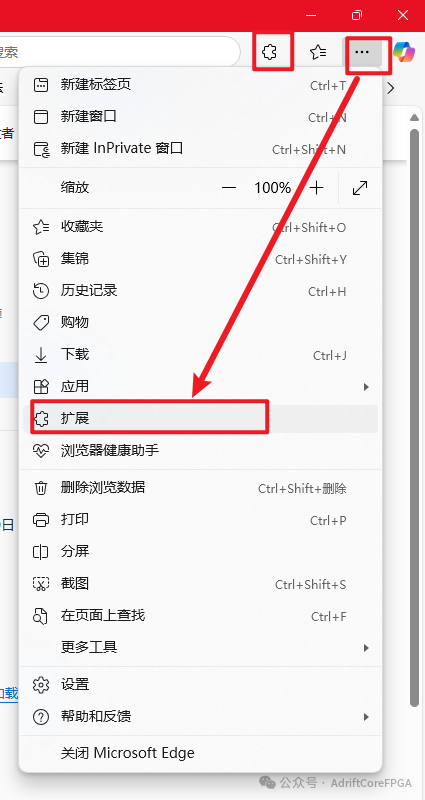The image size is (425, 800).
Task: Open 新建 InPrivate 窗口
Action: (201, 148)
